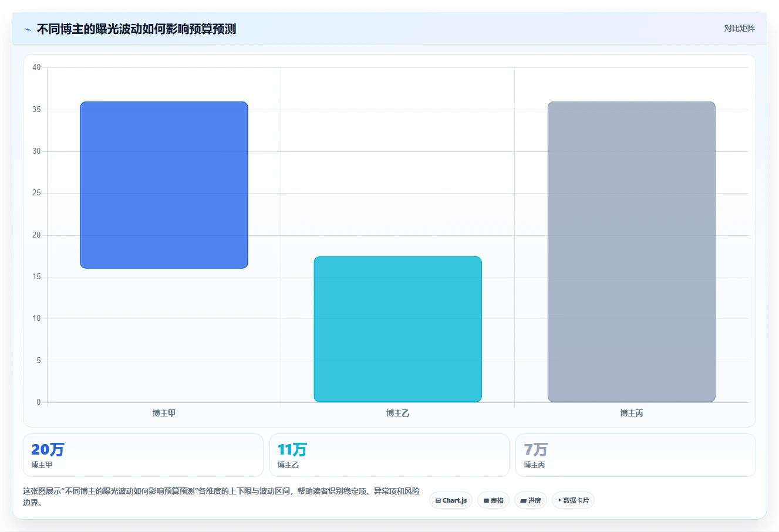Click the chart description paragraph below the cards
This screenshot has height=532, width=779.
coord(221,497)
